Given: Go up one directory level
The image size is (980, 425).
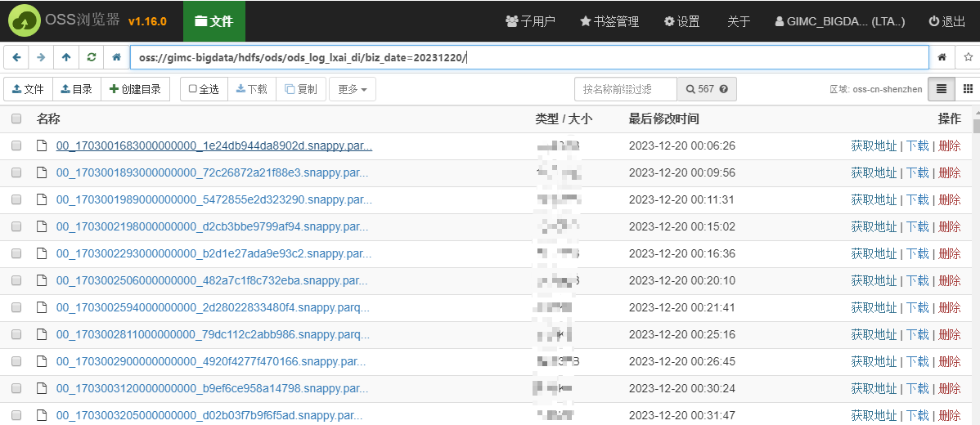Looking at the screenshot, I should tap(66, 57).
